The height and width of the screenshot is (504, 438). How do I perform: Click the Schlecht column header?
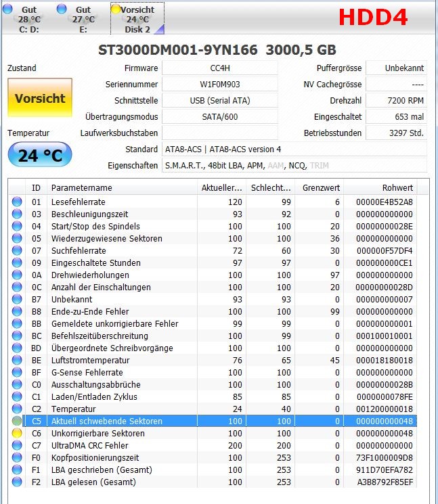click(271, 187)
